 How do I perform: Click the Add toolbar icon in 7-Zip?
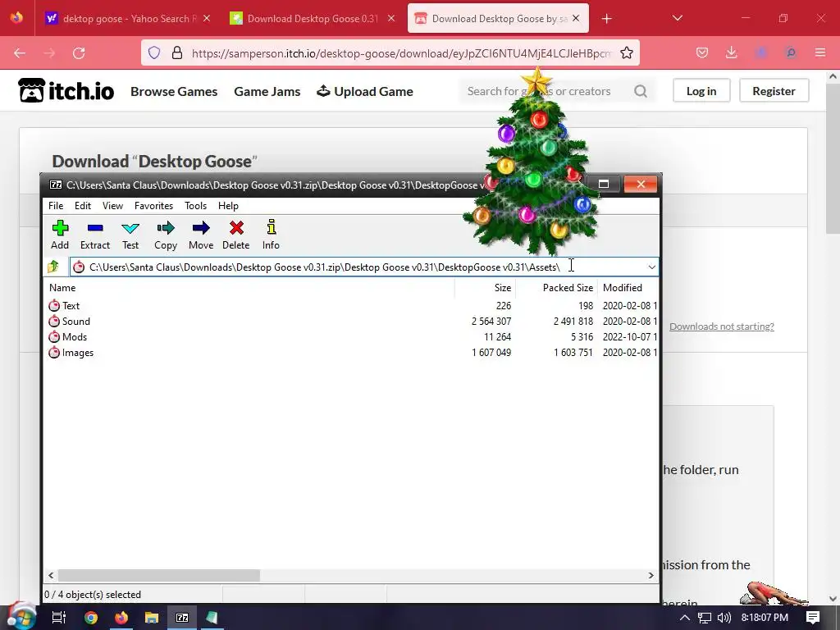60,228
